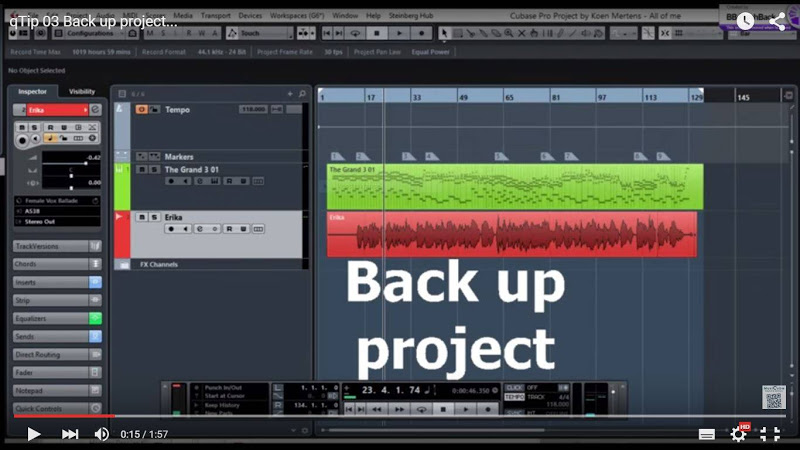The image size is (800, 450).
Task: Expand the Chords inspector section
Action: [57, 264]
